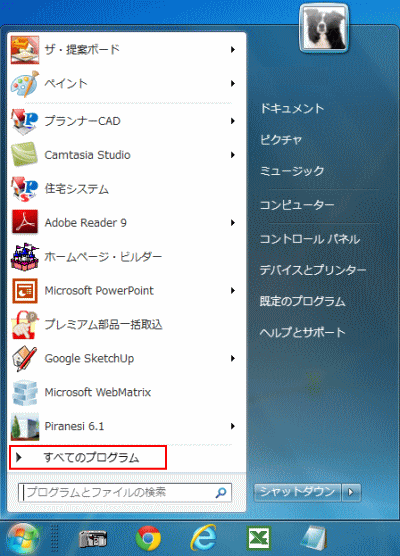Open Camtasia Studio icon
This screenshot has height=556, width=400.
[24, 155]
